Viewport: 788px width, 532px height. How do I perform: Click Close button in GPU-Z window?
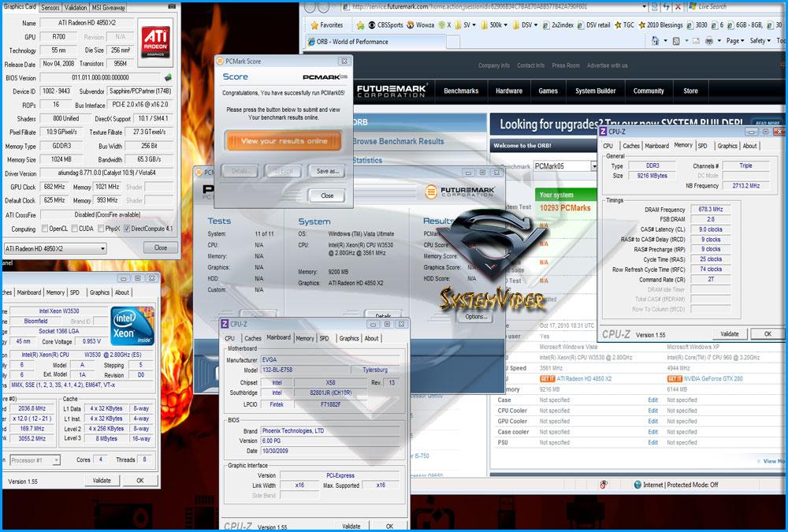pyautogui.click(x=160, y=247)
